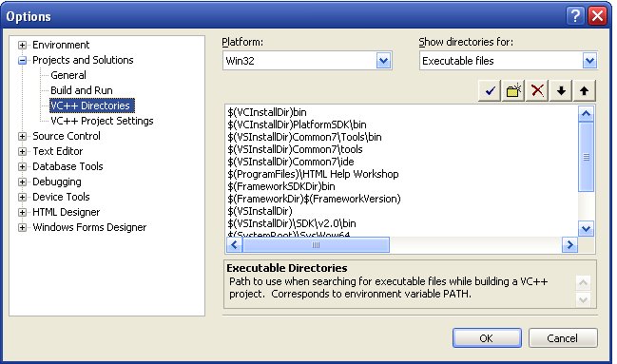This screenshot has height=364, width=617.
Task: Select the $(VCInstallDir)bin entry
Action: 267,112
